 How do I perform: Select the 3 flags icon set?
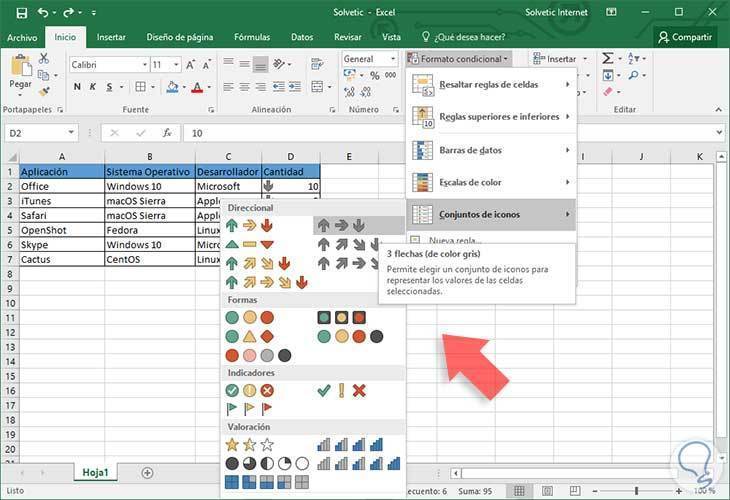[x=249, y=408]
